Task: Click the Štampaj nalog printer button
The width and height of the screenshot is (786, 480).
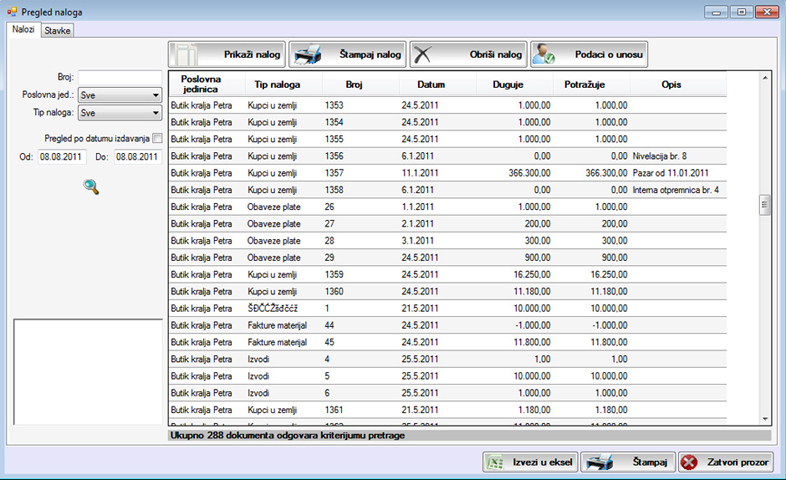Action: click(x=347, y=54)
